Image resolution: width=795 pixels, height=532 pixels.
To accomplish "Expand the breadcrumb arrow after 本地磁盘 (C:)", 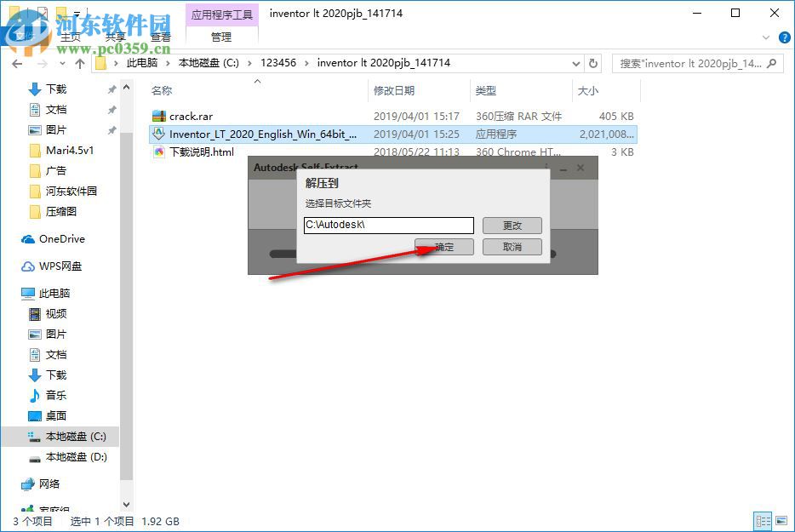I will point(250,62).
